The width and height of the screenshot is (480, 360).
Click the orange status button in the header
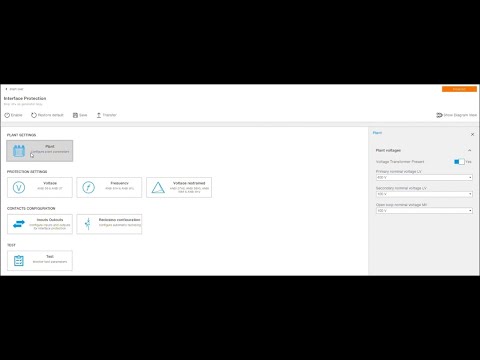[x=459, y=89]
